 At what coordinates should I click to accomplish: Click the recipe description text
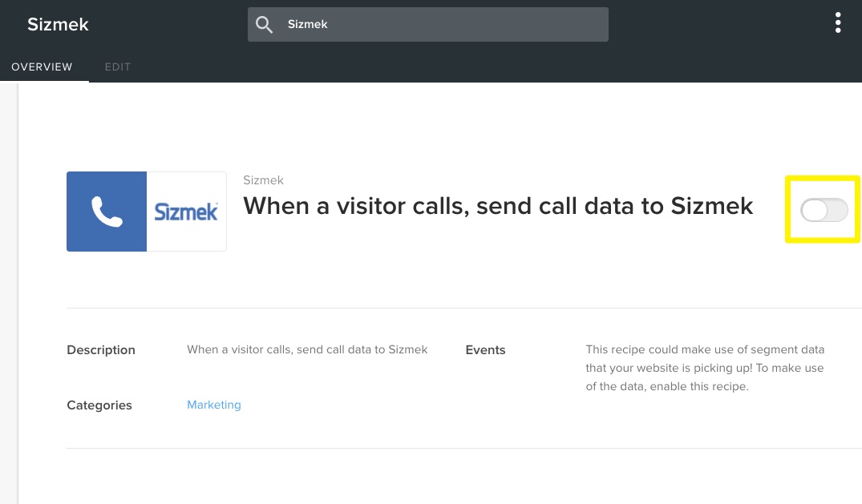coord(307,349)
